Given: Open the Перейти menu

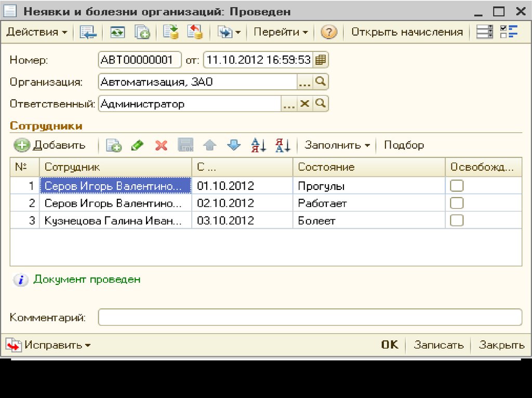Looking at the screenshot, I should click(x=281, y=32).
